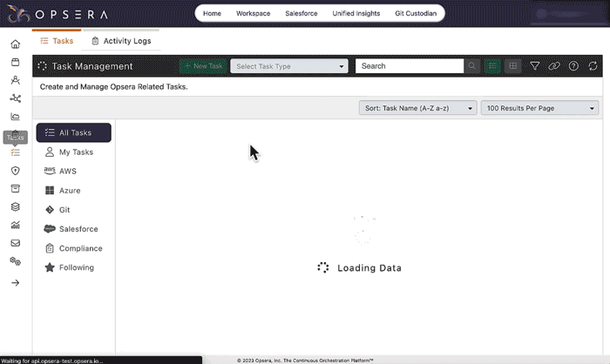
Task: Select Compliance task filter
Action: 73,248
